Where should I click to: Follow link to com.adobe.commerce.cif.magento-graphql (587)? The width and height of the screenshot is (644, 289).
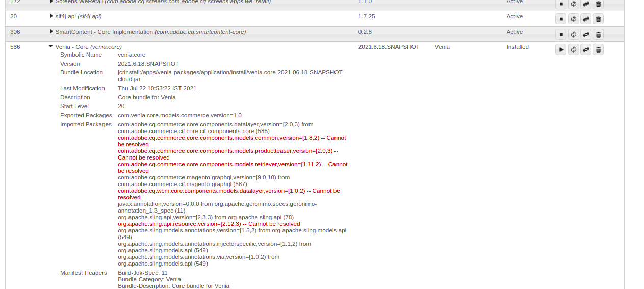pos(182,184)
